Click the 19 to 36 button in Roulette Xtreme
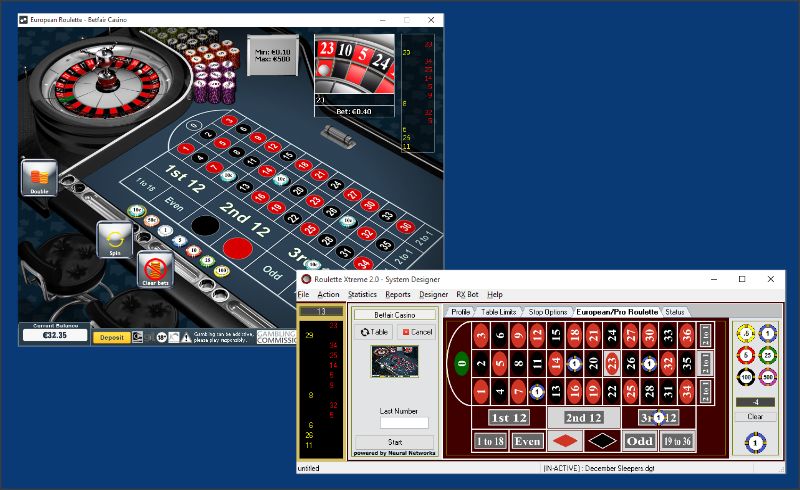Viewport: 800px width, 490px height. pos(677,441)
